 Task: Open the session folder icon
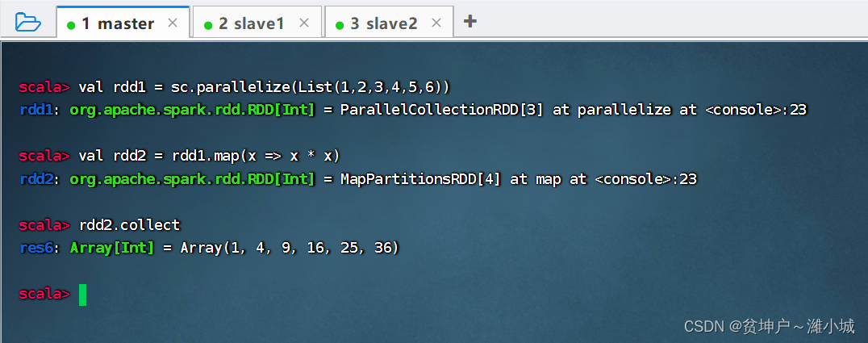[x=27, y=22]
